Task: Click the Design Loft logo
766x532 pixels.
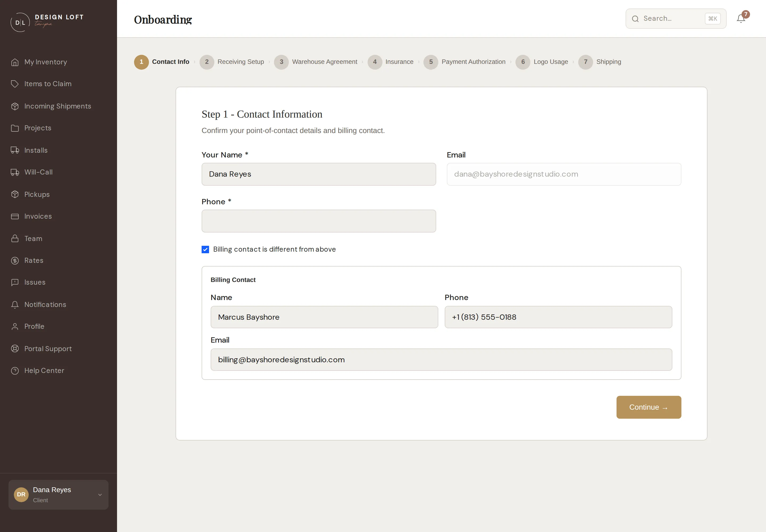Action: (x=47, y=22)
